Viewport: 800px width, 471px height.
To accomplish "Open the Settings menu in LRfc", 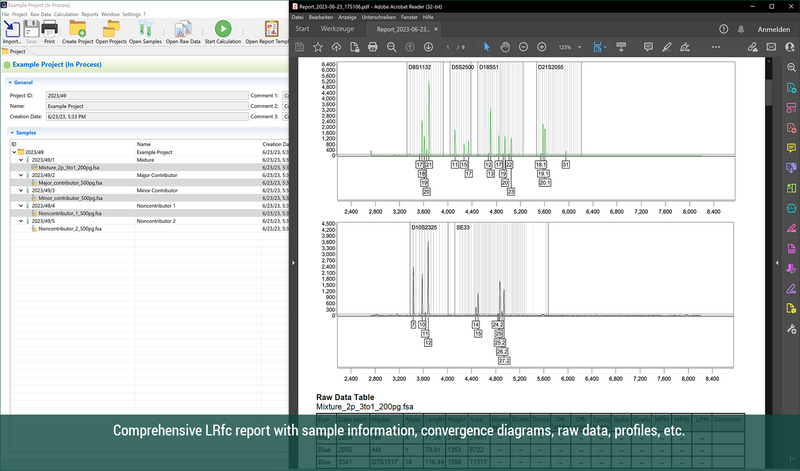I will coord(131,14).
